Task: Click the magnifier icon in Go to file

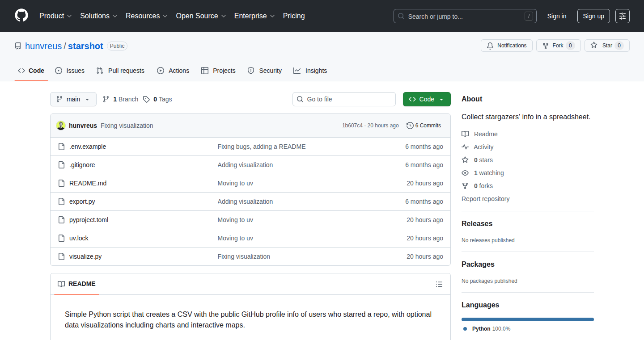Action: pos(300,99)
